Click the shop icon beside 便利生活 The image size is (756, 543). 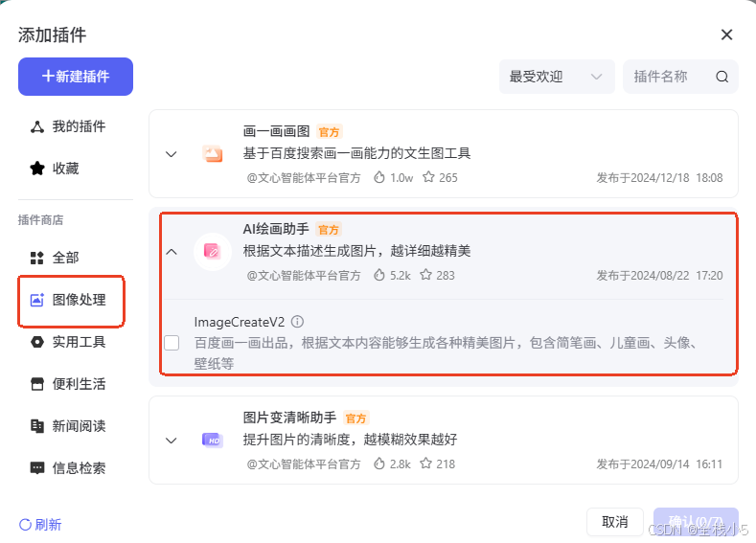[x=37, y=384]
